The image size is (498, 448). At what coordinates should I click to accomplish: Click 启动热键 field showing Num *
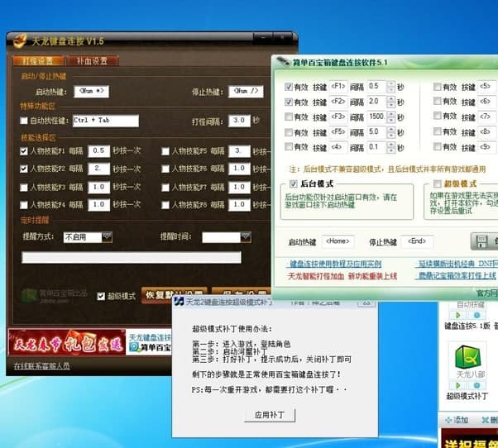click(x=92, y=92)
